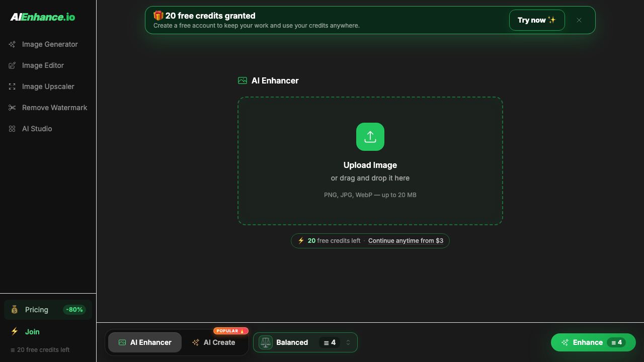The height and width of the screenshot is (362, 644).
Task: Click the green Enhance button
Action: pos(593,342)
